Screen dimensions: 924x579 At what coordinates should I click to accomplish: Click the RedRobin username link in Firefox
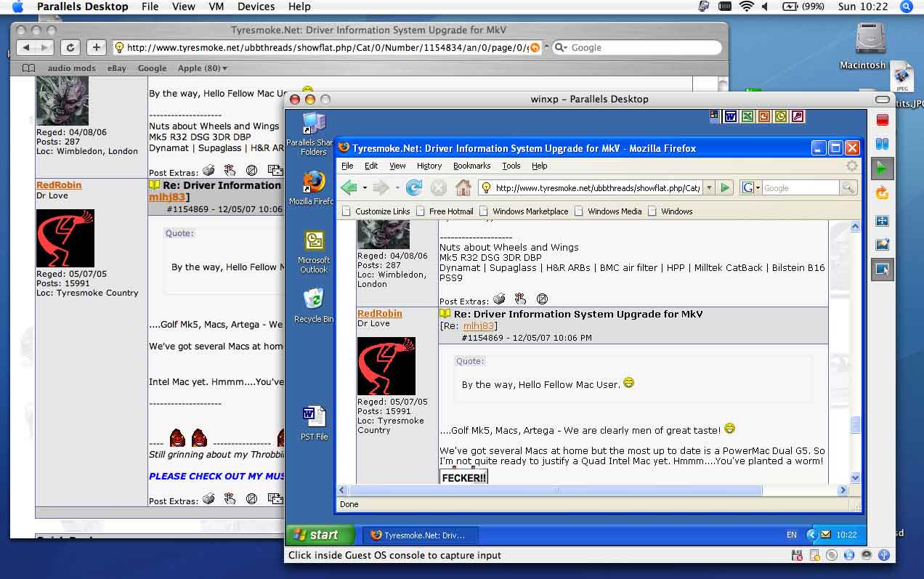click(x=379, y=314)
